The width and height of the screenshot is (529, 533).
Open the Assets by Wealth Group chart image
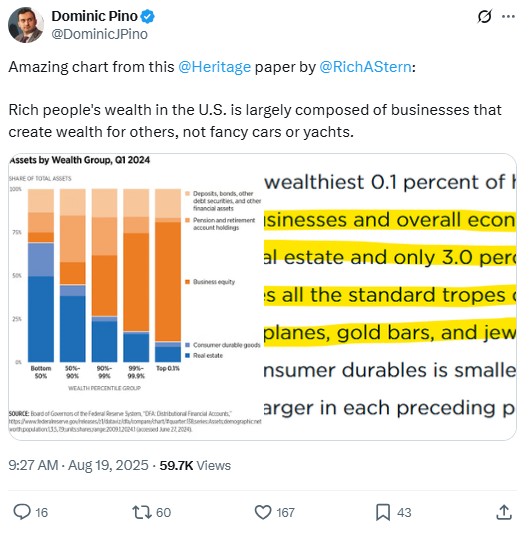(x=136, y=296)
